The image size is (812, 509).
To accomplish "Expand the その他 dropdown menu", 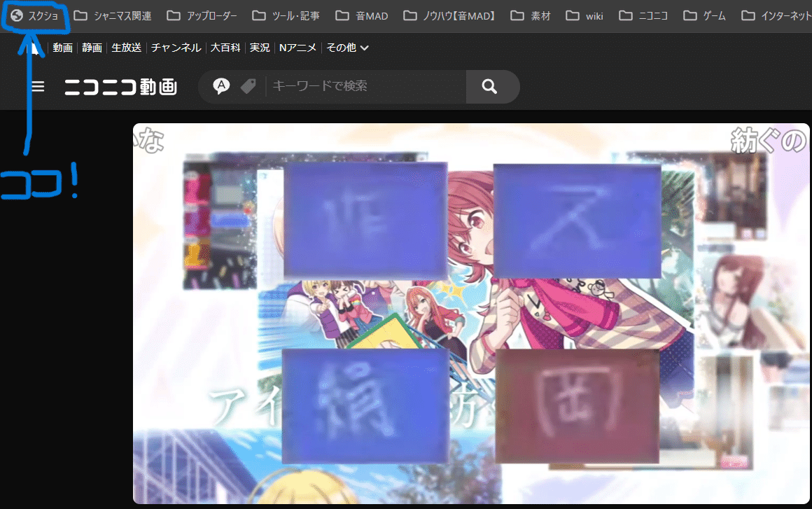I will pos(347,48).
